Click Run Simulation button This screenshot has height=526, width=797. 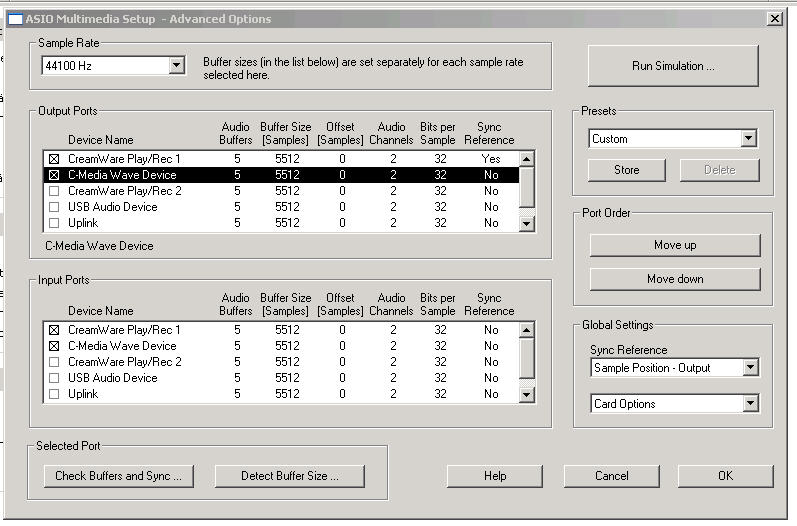pyautogui.click(x=673, y=66)
